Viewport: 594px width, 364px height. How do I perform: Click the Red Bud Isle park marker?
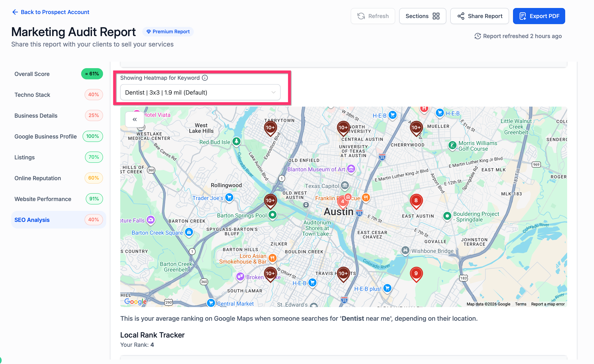click(236, 141)
